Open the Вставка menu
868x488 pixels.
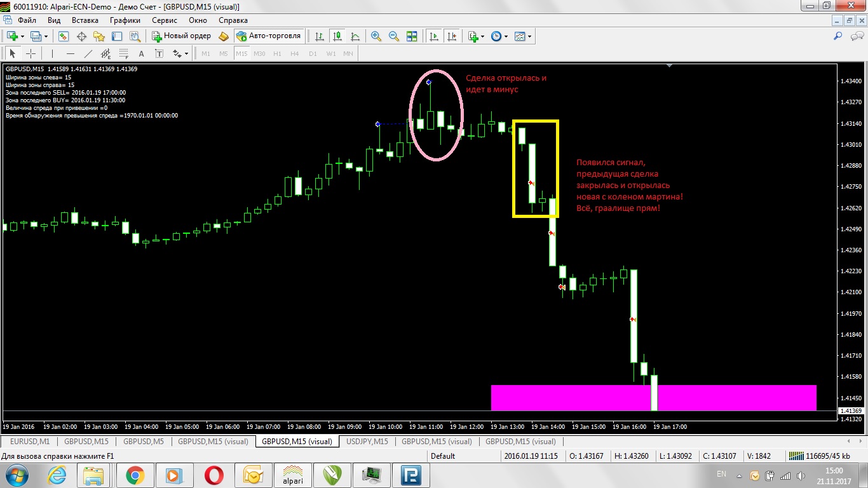85,20
